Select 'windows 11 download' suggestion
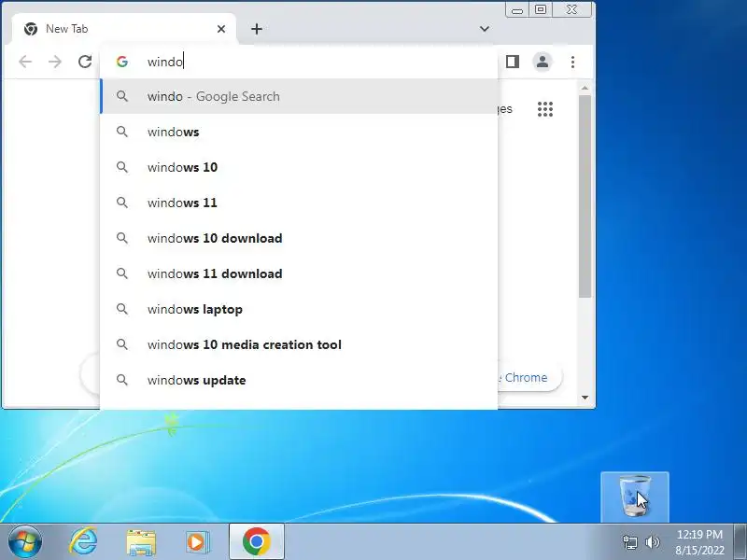This screenshot has width=747, height=560. (x=299, y=273)
